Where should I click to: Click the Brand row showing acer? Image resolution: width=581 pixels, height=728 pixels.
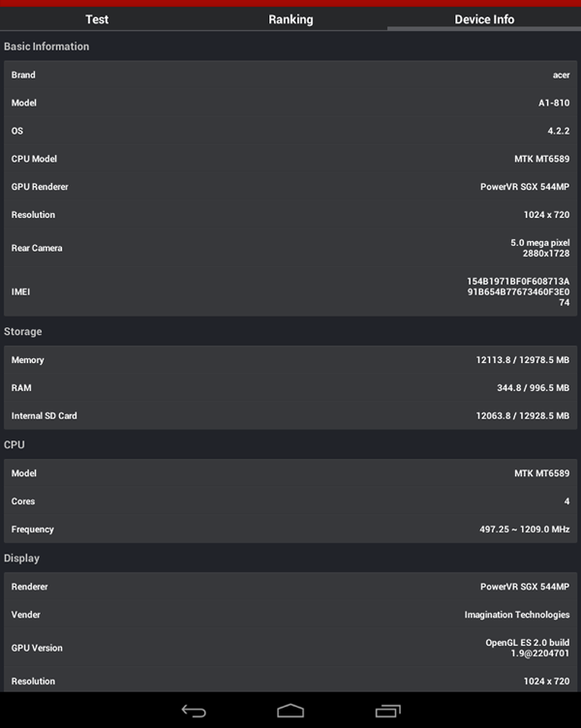pos(290,75)
